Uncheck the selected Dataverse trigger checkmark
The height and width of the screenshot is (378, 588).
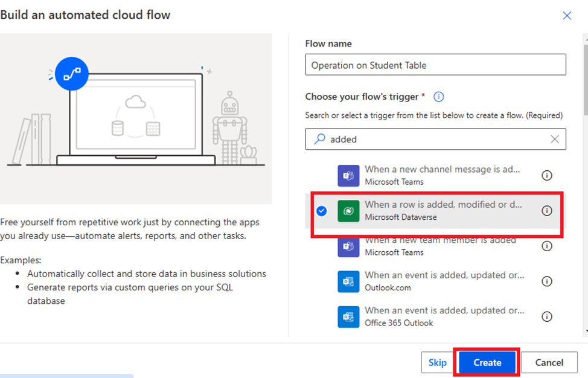pyautogui.click(x=322, y=211)
